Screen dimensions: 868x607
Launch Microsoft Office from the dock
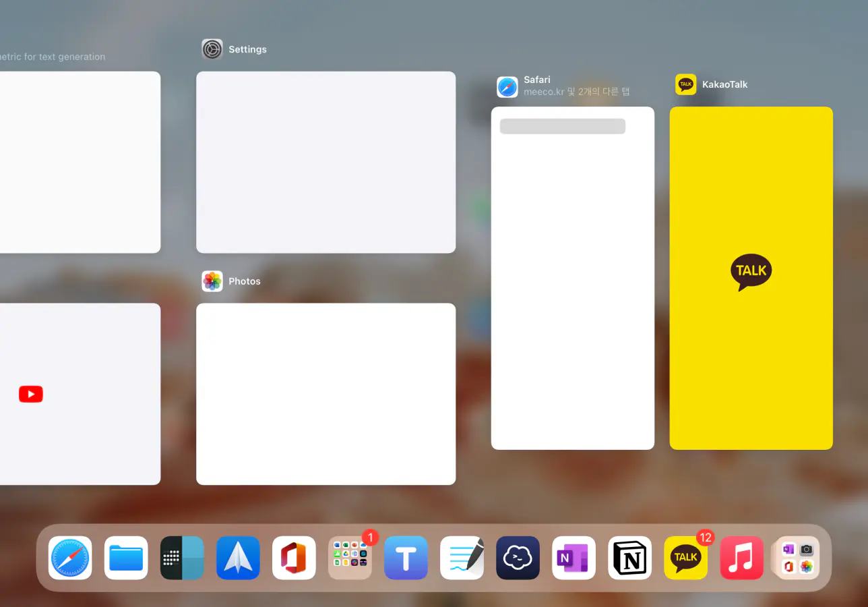(x=294, y=558)
